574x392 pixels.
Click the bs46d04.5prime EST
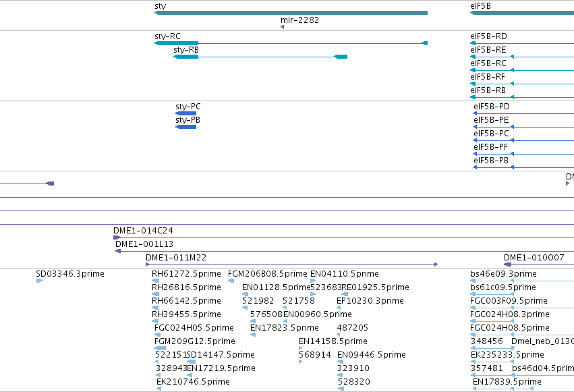[542, 375]
